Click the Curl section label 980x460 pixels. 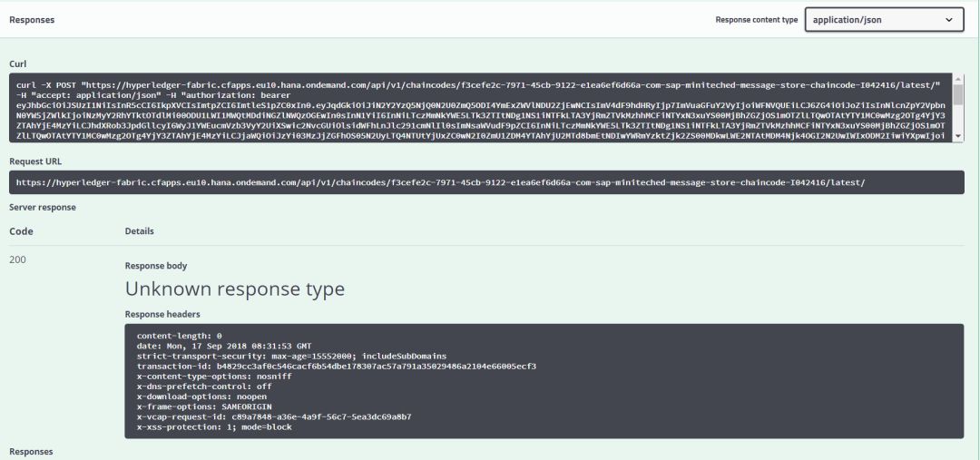pyautogui.click(x=17, y=64)
